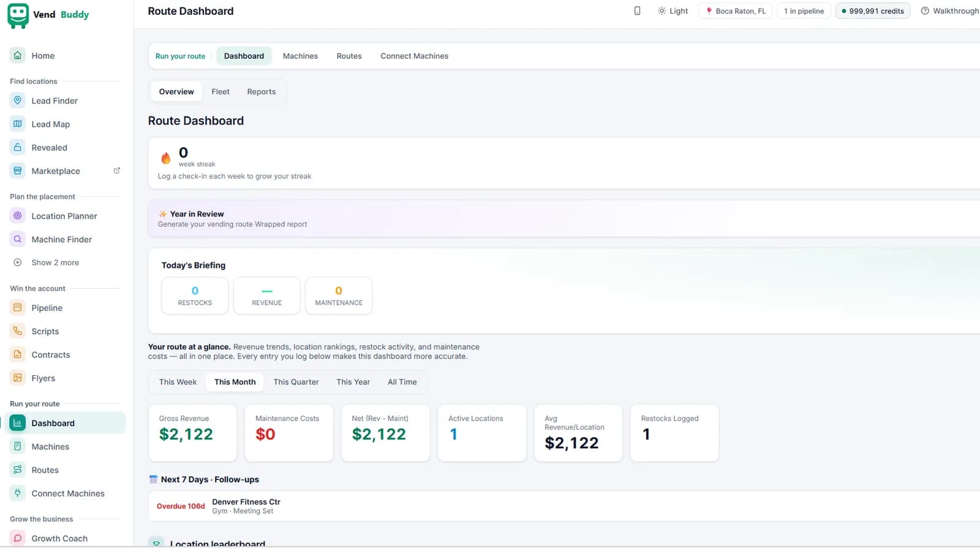Click the Active Locations card

tap(482, 433)
